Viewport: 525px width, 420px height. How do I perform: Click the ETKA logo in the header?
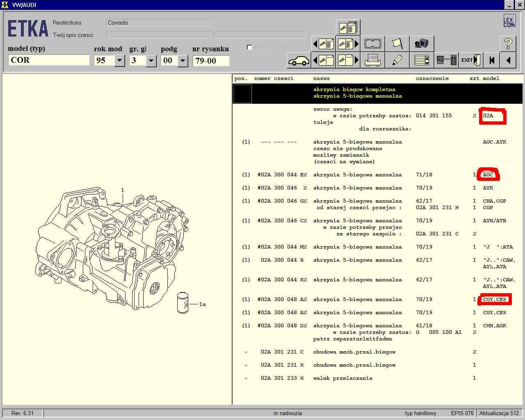[x=28, y=29]
